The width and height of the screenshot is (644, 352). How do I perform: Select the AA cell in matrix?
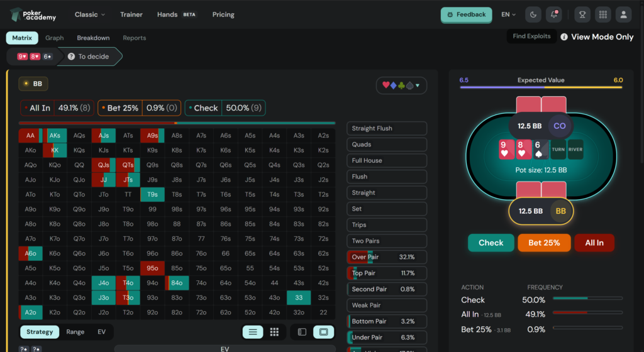tap(30, 135)
